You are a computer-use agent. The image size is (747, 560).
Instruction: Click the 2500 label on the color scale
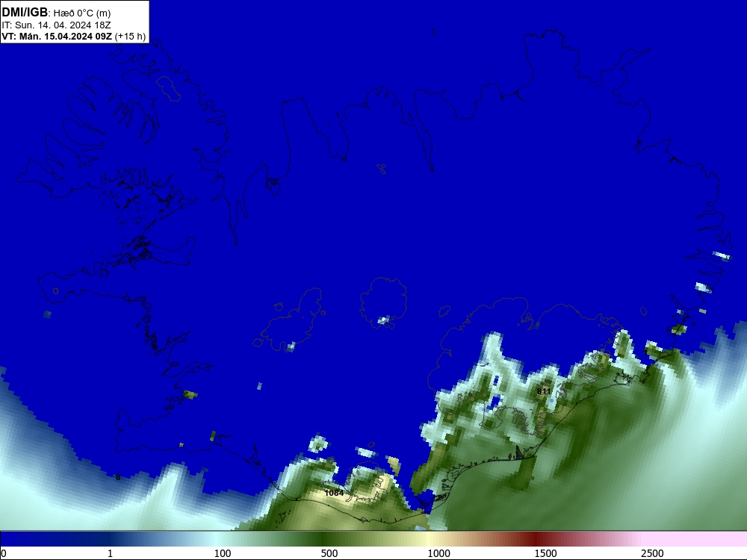652,553
